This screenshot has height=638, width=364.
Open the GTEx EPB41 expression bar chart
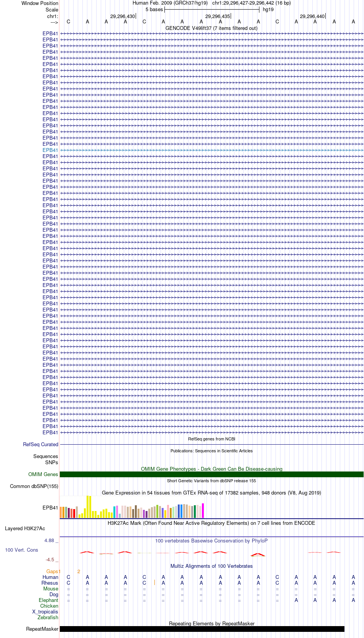pyautogui.click(x=132, y=507)
